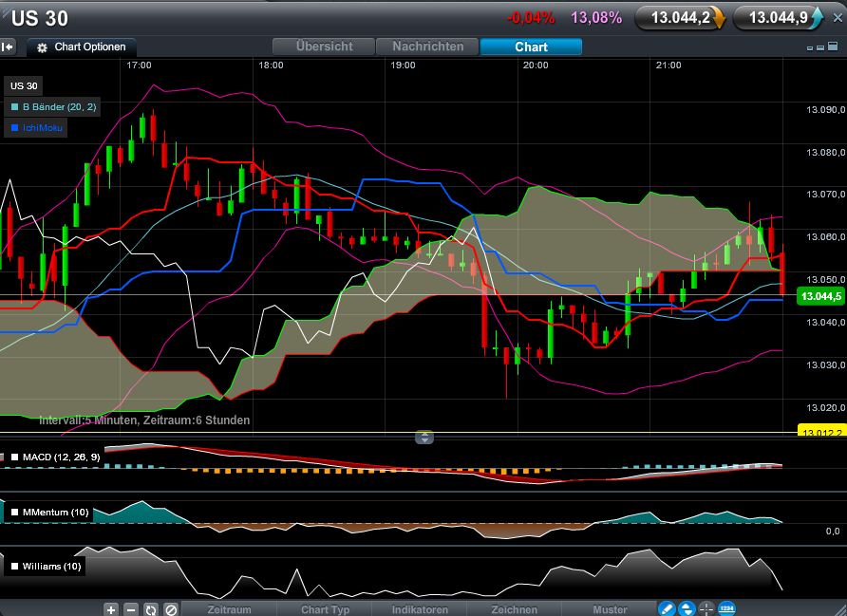Click the MMentum (10) white square
The height and width of the screenshot is (616, 847).
pos(14,513)
